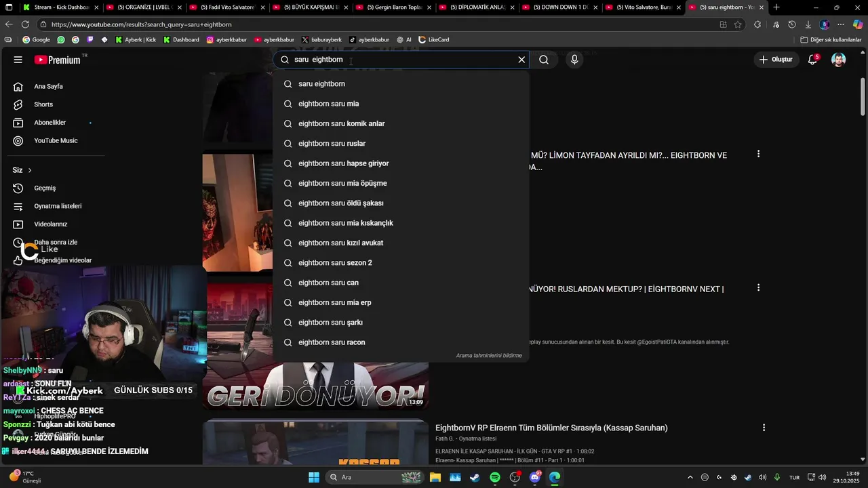Select suggestion 'eightborn saru kızıl avukat'
Screen dimensions: 868x488
[401, 243]
